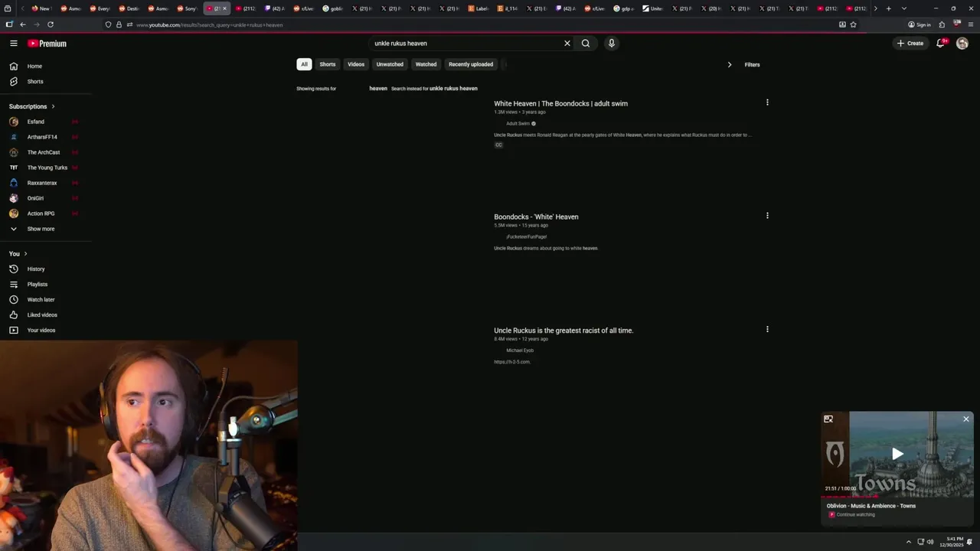Viewport: 980px width, 551px height.
Task: Open Shorts in the sidebar
Action: coord(46,82)
